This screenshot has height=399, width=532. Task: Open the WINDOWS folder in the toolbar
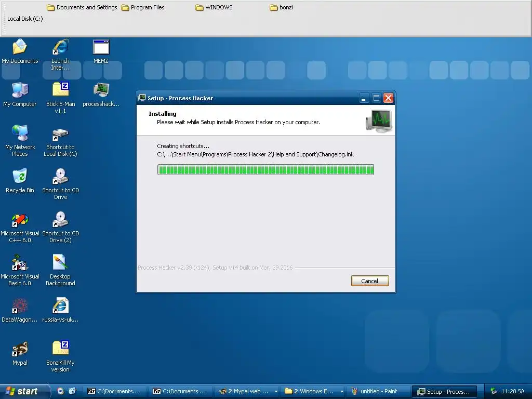coord(214,7)
